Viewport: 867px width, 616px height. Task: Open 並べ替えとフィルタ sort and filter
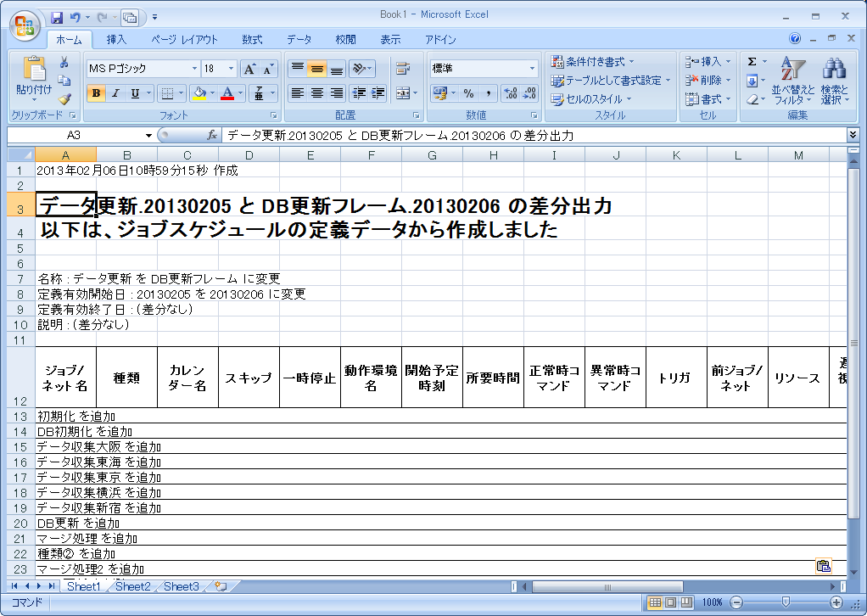(793, 81)
